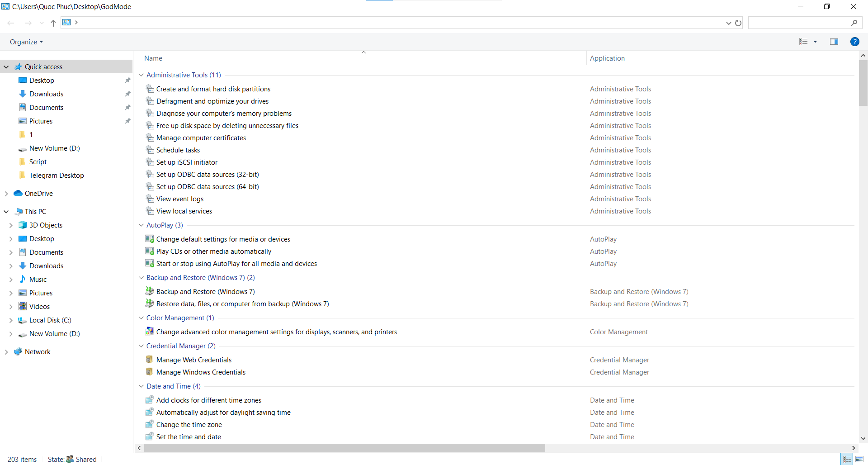This screenshot has height=465, width=868.
Task: Sort by the Name column header
Action: pos(153,58)
